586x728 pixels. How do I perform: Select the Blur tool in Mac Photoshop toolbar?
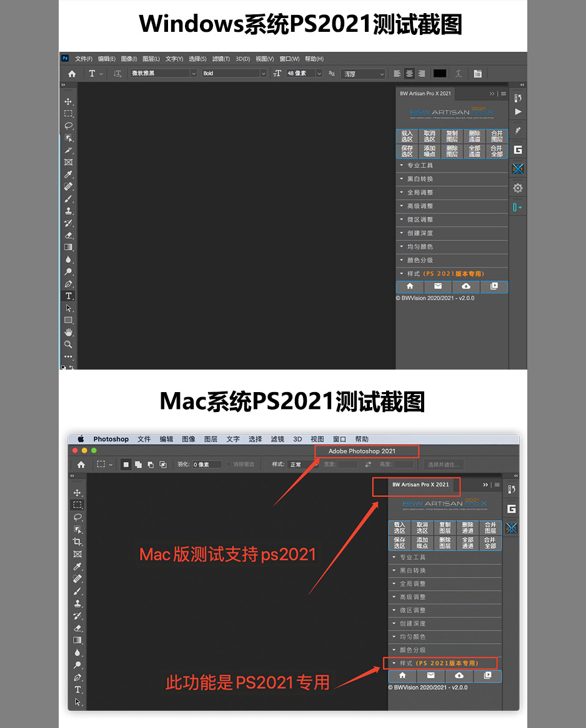(77, 653)
